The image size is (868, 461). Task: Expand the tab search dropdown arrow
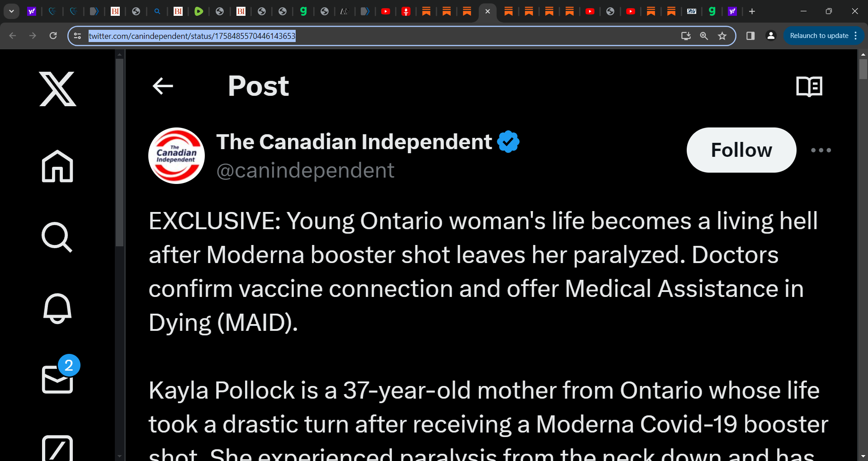pyautogui.click(x=11, y=11)
